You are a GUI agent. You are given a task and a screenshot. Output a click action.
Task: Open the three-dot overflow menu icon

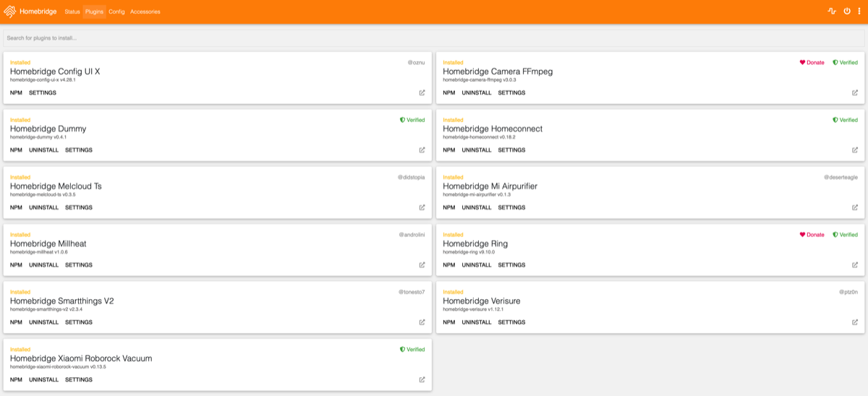859,12
